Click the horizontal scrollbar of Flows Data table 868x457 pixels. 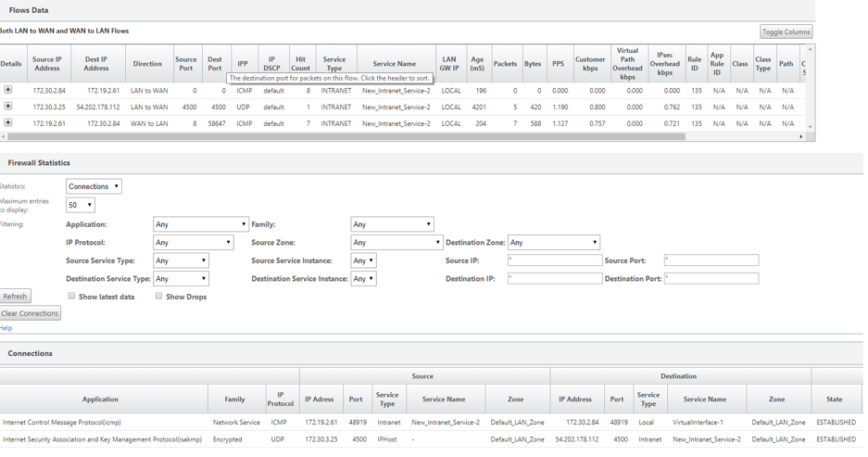(346, 136)
